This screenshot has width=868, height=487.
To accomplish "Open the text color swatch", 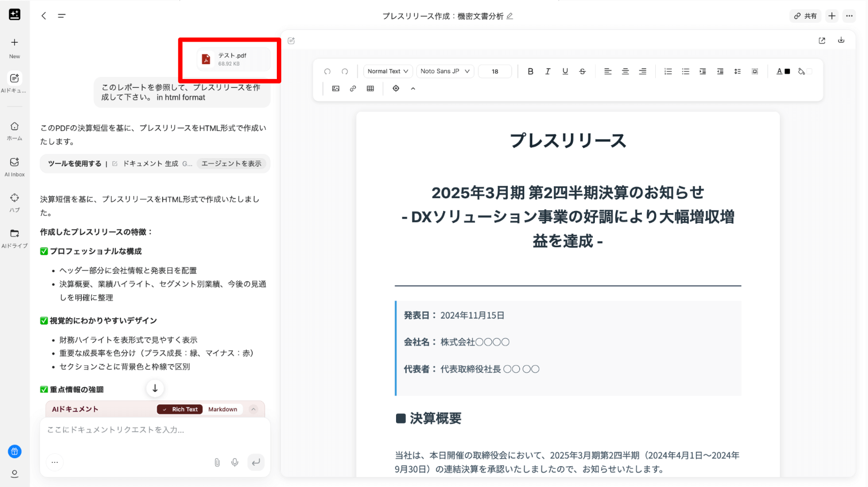I will pyautogui.click(x=783, y=72).
